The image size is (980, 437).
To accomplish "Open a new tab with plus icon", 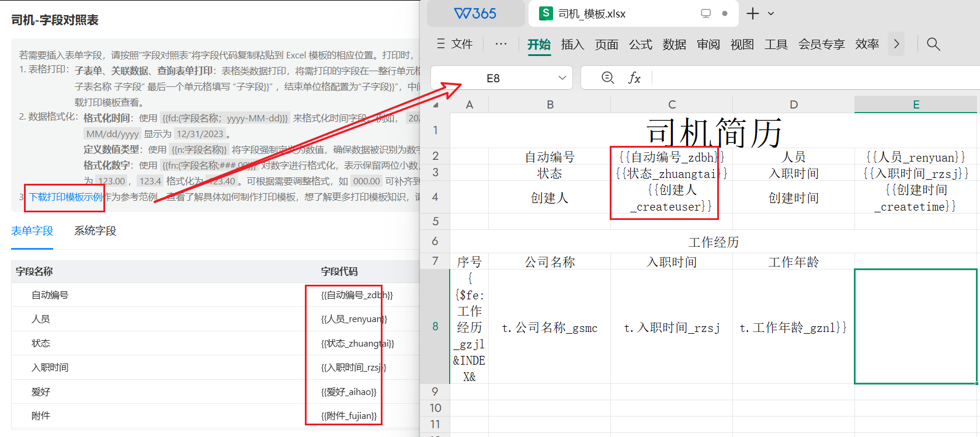I will pos(753,13).
